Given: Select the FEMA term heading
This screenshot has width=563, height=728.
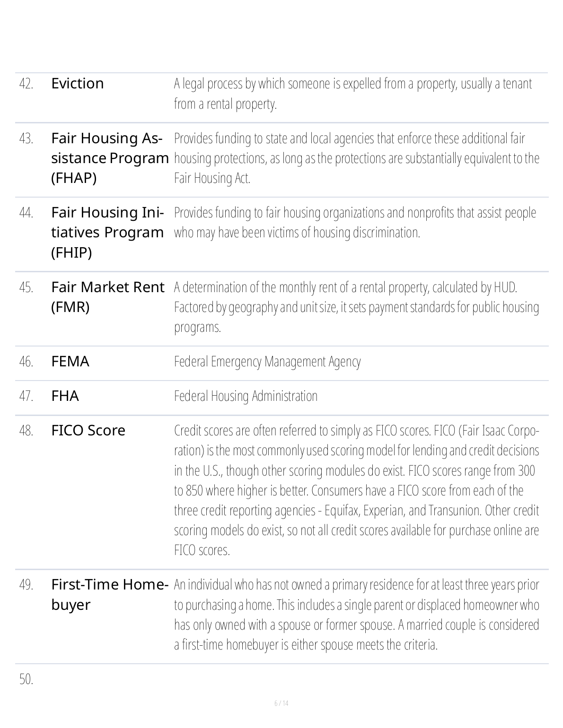Looking at the screenshot, I should coord(70,362).
